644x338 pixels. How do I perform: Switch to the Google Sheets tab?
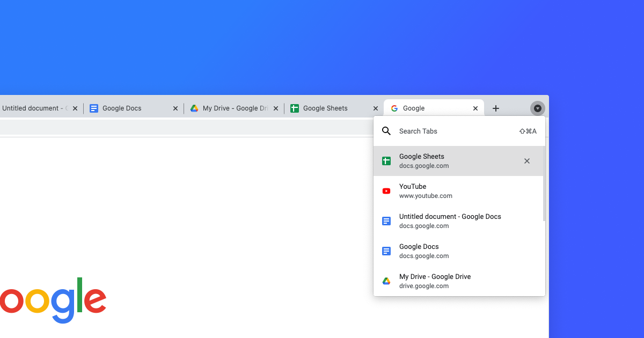coord(328,108)
